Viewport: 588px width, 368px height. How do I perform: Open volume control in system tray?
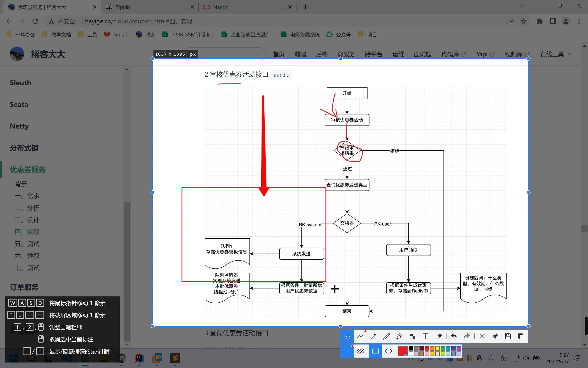(x=526, y=358)
